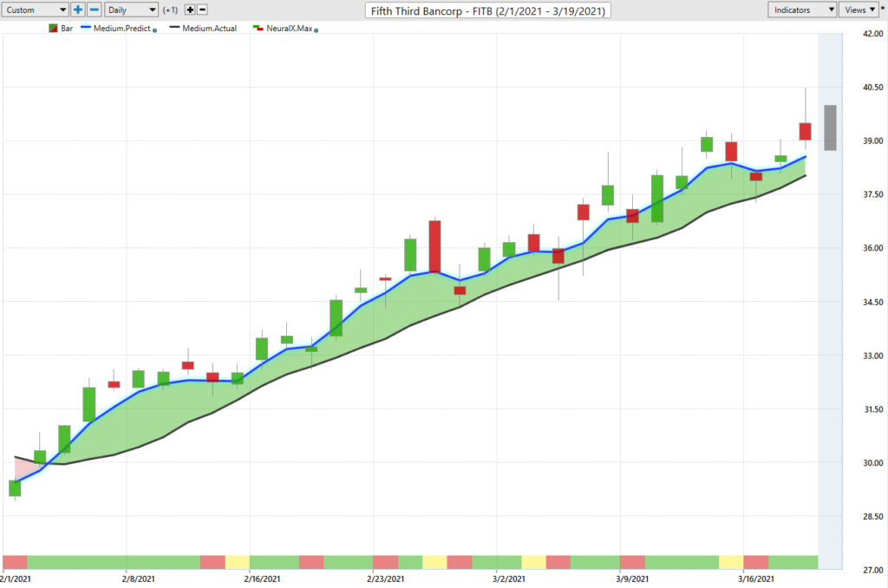
Task: Click the first red NeuralX segment at bottom left
Action: (15, 563)
